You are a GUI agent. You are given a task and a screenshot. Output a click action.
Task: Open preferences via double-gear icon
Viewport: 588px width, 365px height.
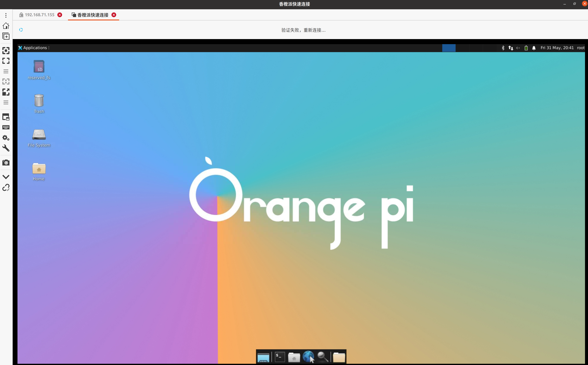[x=6, y=138]
